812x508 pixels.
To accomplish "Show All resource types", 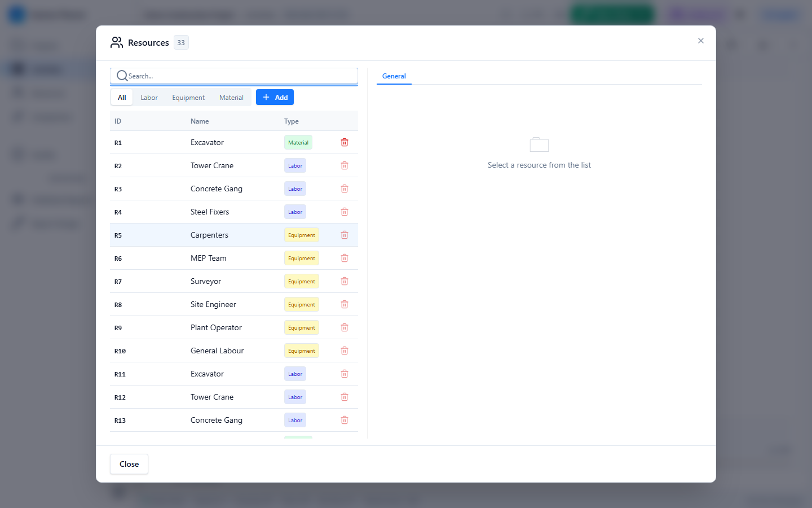I will pyautogui.click(x=122, y=97).
